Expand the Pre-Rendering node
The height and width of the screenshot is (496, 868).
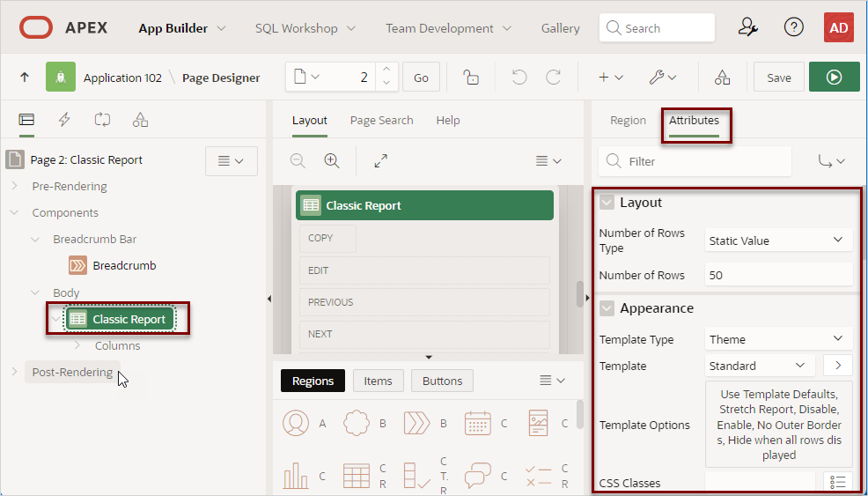click(x=15, y=186)
